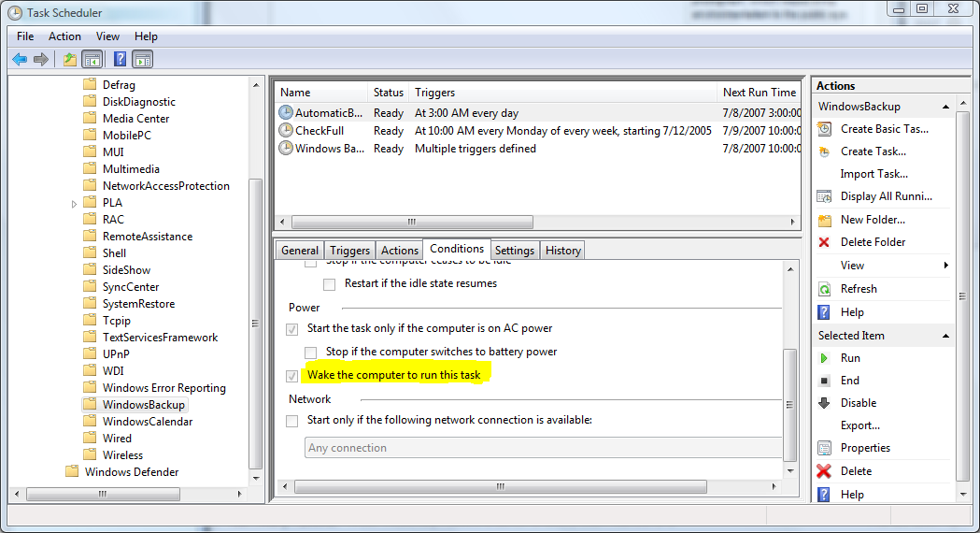Click the blue Help toolbar icon

pyautogui.click(x=120, y=60)
